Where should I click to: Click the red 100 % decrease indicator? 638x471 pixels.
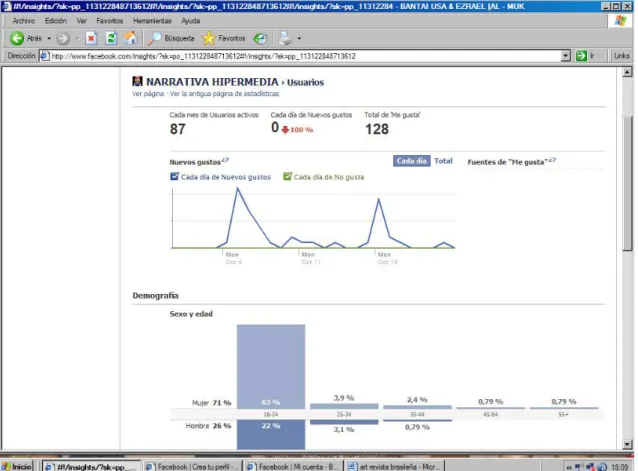(297, 130)
